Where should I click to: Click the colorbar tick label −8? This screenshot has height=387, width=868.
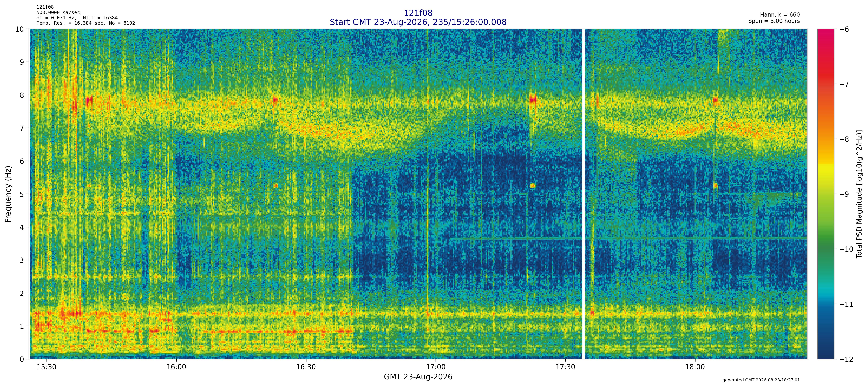point(844,139)
